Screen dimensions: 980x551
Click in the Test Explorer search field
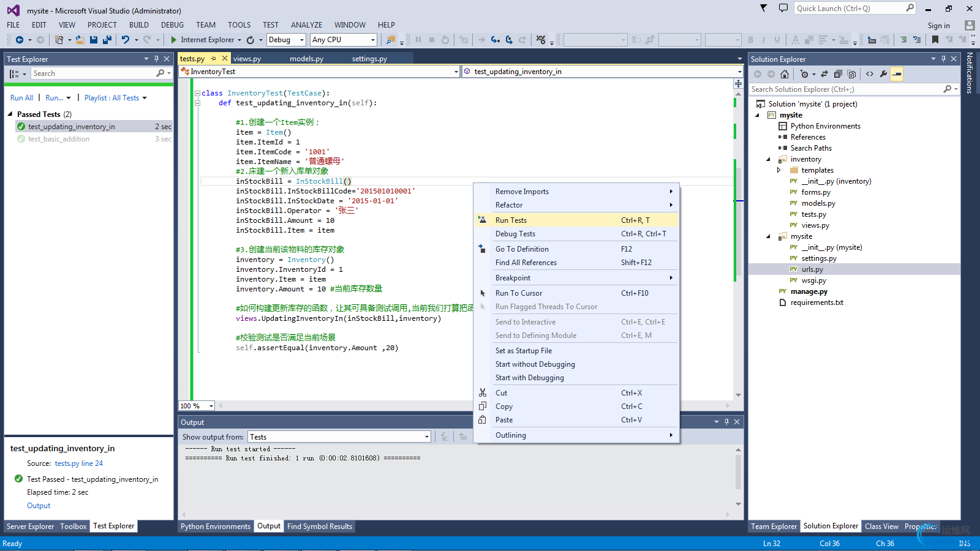tap(95, 73)
